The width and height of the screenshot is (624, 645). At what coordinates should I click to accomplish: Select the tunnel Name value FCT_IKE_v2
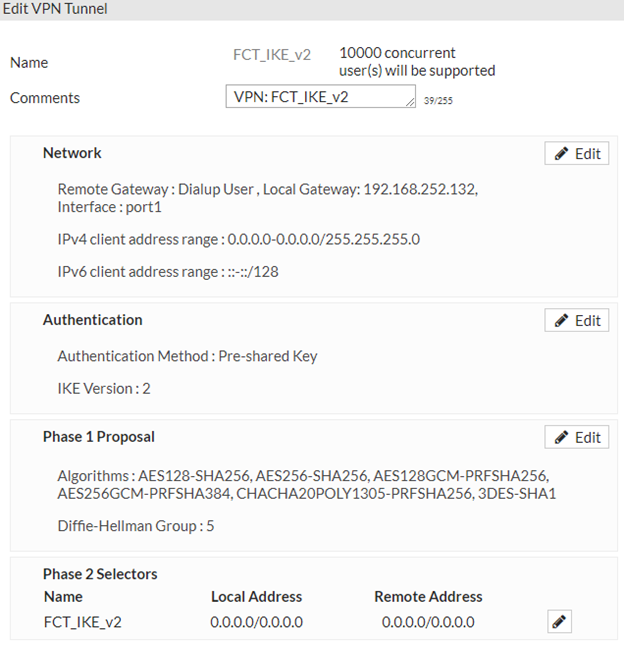point(272,54)
